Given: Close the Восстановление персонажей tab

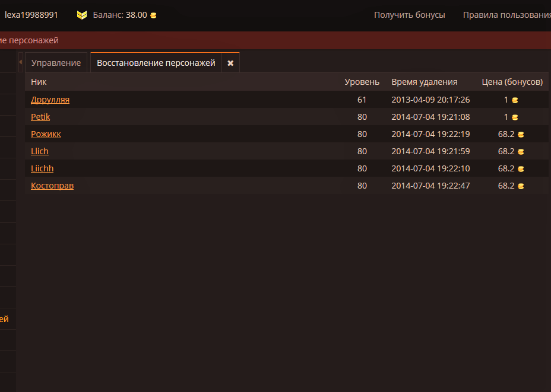Looking at the screenshot, I should (x=230, y=63).
